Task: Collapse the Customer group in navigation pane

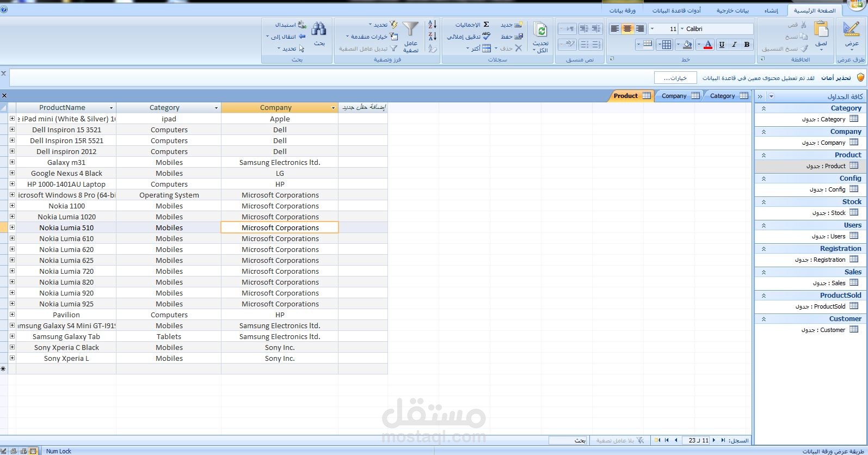Action: point(764,319)
